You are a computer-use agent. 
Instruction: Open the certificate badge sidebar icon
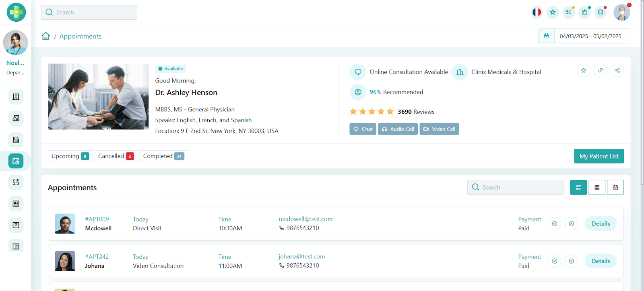pyautogui.click(x=16, y=225)
